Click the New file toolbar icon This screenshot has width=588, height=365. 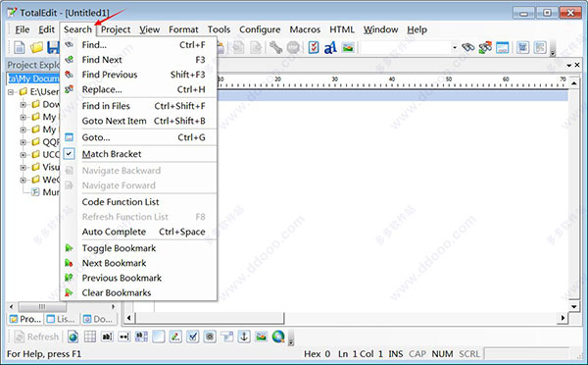[x=20, y=48]
